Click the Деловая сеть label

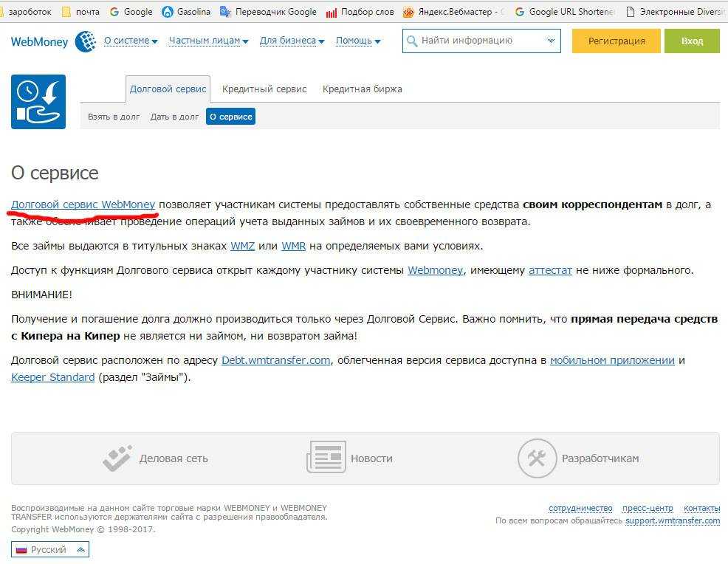[x=174, y=458]
